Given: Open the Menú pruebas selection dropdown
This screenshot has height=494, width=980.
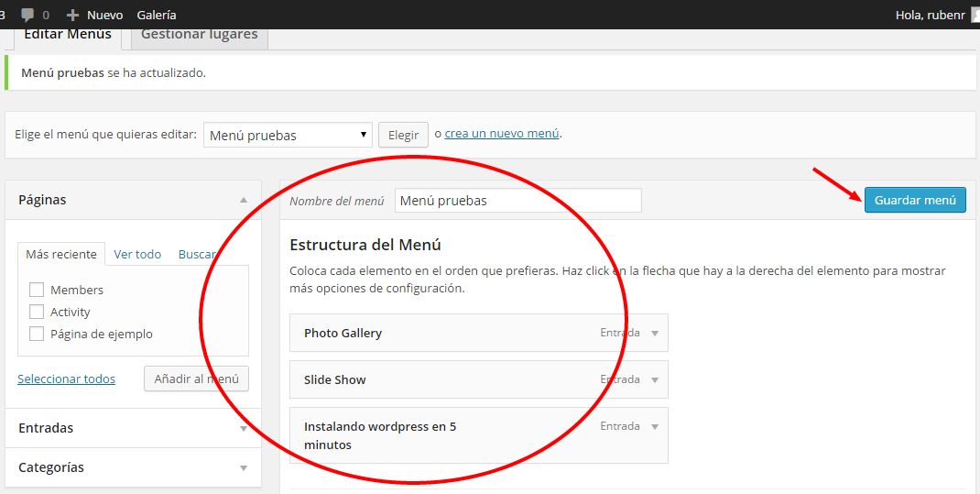Looking at the screenshot, I should pos(288,135).
